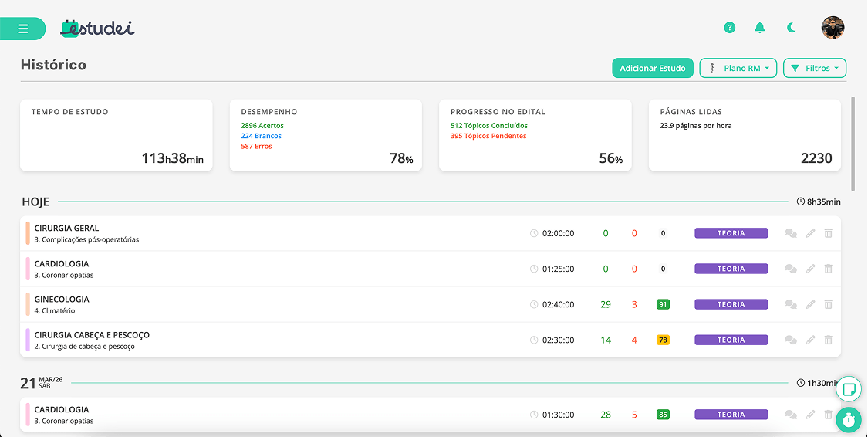Start the floating stopwatch timer
868x437 pixels.
click(849, 419)
